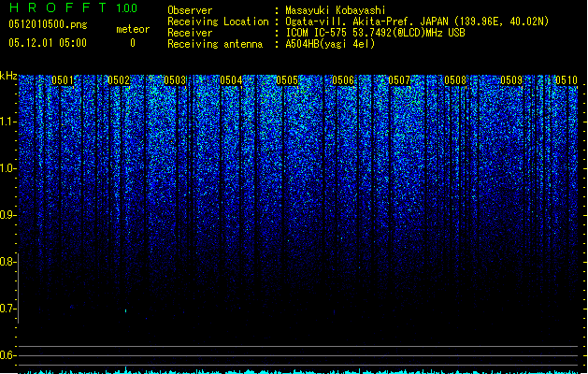Click the 0503 time marker
Image resolution: width=588 pixels, height=374 pixels.
pyautogui.click(x=175, y=80)
